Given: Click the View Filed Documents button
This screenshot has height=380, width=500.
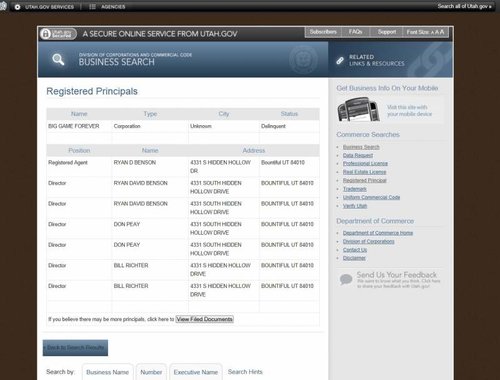Looking at the screenshot, I should 204,319.
